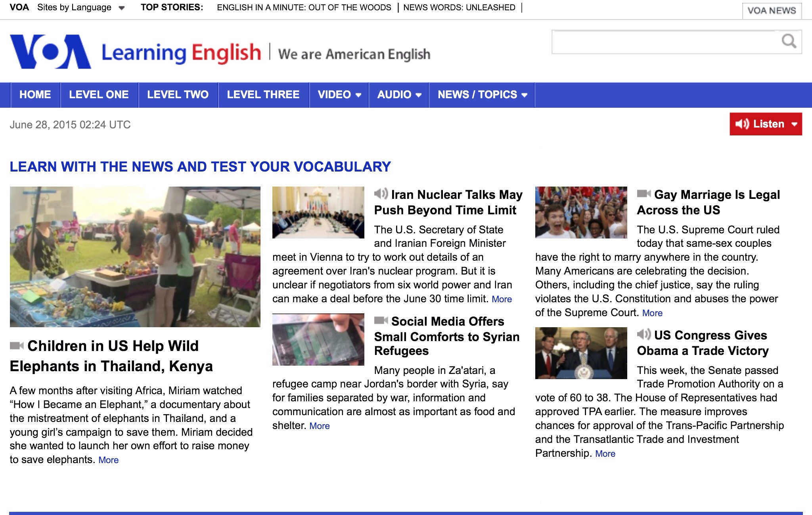The width and height of the screenshot is (812, 515).
Task: Expand Listen button dropdown arrow
Action: coord(794,124)
